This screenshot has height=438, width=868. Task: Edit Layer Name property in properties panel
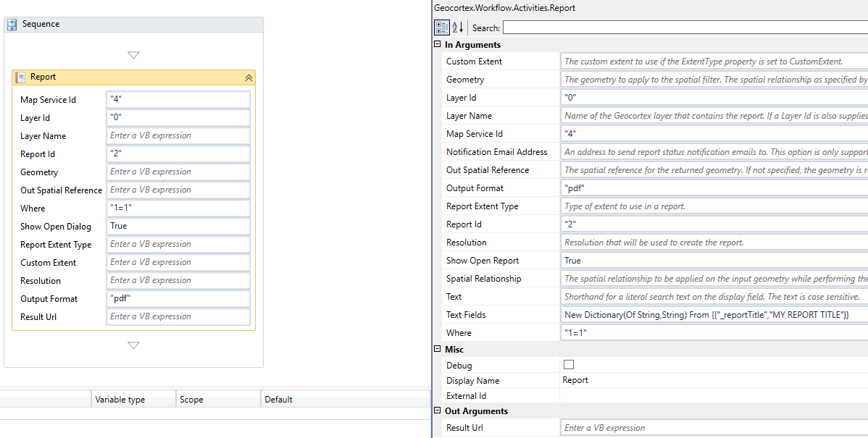(x=714, y=116)
